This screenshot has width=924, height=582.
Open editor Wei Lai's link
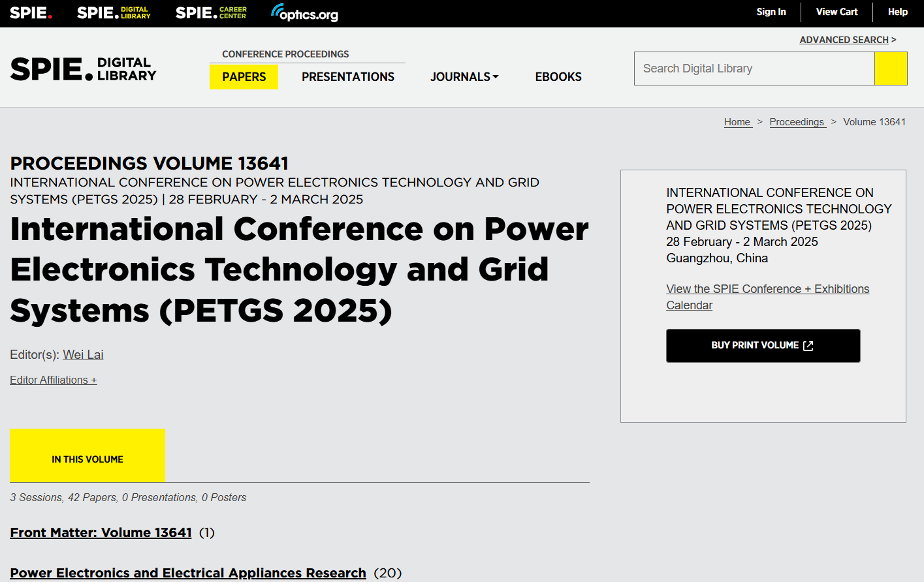[83, 354]
